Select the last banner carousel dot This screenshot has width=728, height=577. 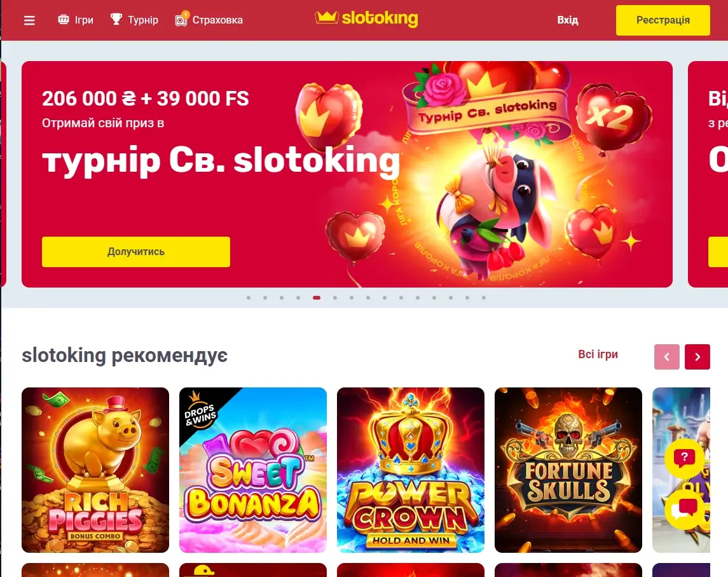coord(484,298)
